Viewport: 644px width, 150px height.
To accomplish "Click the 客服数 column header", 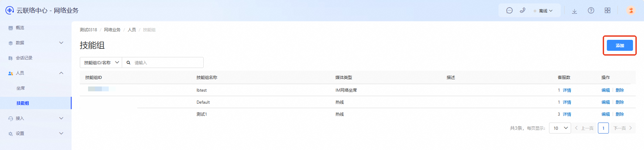I will point(564,78).
